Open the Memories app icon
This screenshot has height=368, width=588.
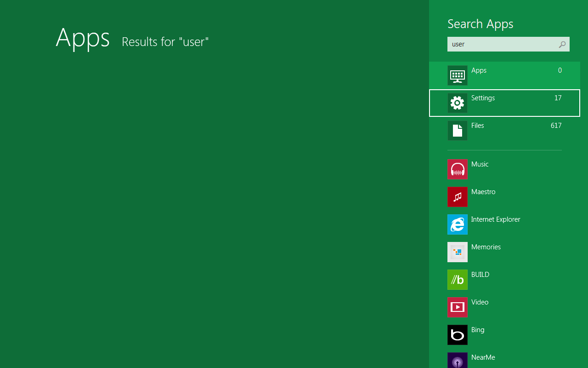click(x=458, y=252)
